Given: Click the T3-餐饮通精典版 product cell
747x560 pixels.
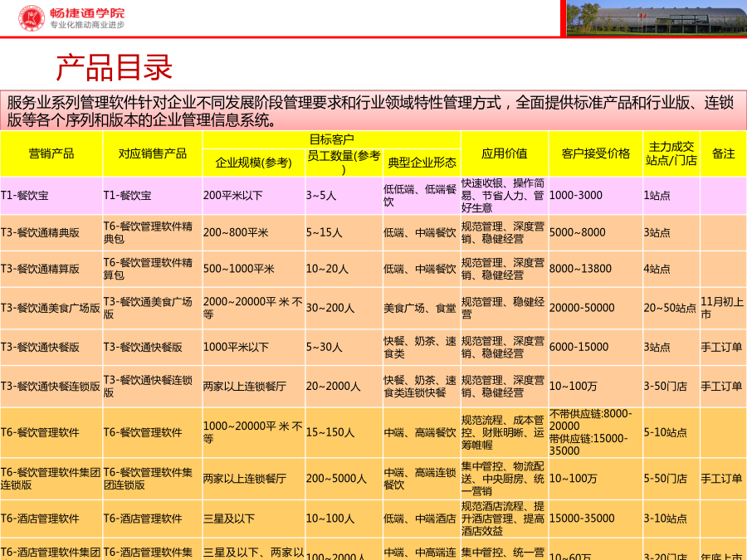Looking at the screenshot, I should click(x=51, y=233).
